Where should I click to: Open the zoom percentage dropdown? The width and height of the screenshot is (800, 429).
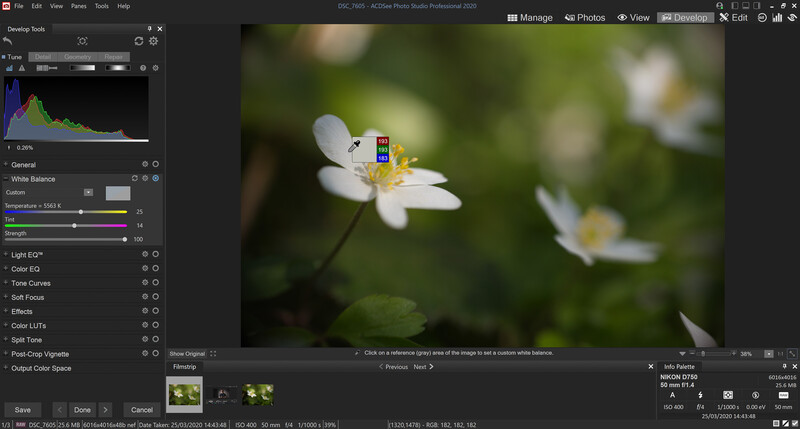tap(768, 354)
